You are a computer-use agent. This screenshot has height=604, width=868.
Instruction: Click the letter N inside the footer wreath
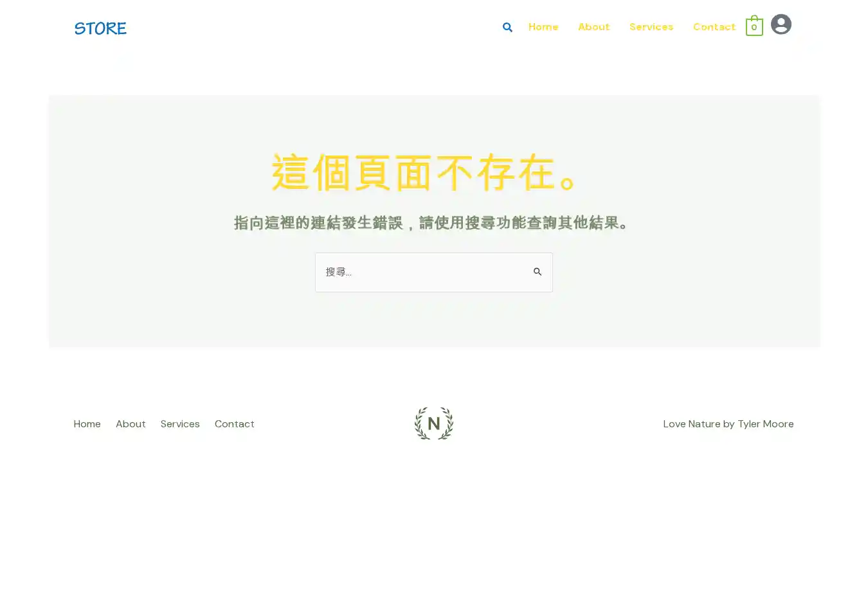pyautogui.click(x=434, y=424)
